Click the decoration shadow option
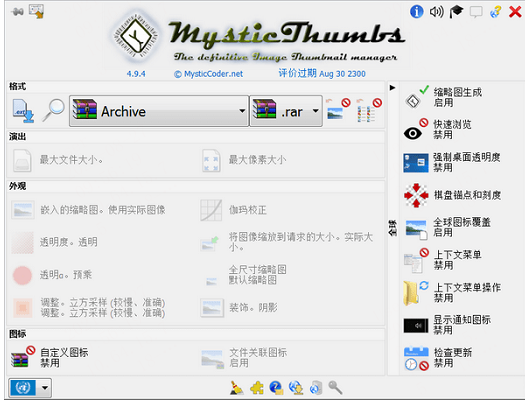The height and width of the screenshot is (400, 525). coord(239,308)
